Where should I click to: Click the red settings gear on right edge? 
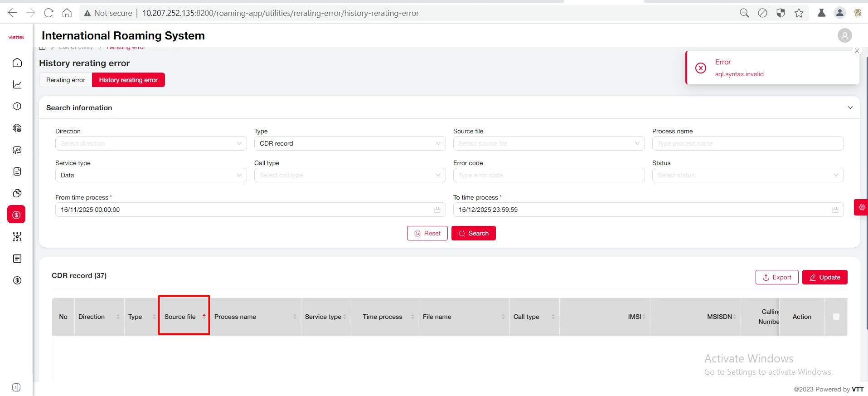pyautogui.click(x=862, y=207)
